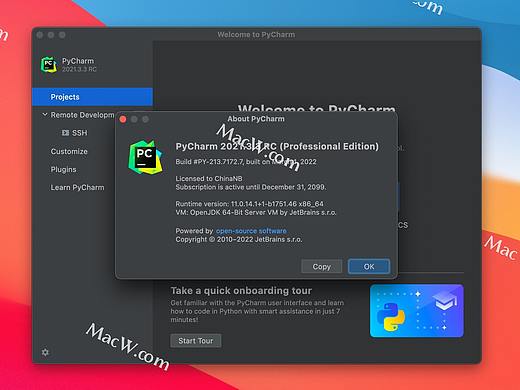
Task: Open the Learn PyCharm section
Action: [77, 187]
